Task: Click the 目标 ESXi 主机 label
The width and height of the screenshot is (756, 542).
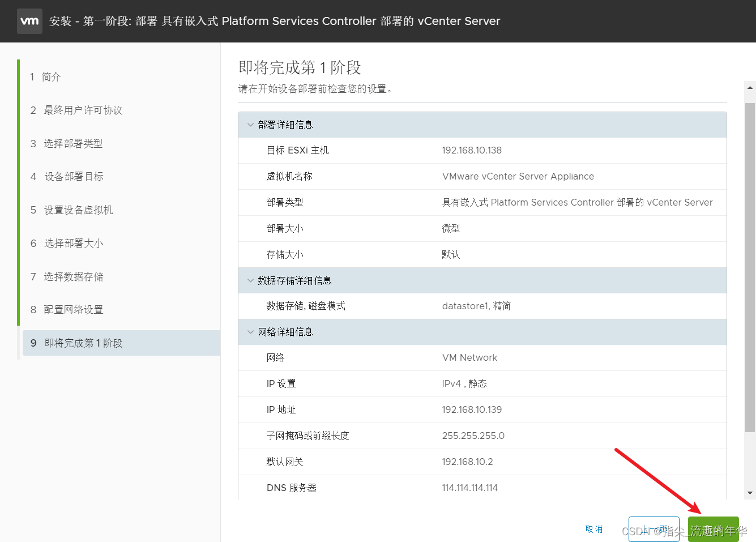Action: click(297, 150)
